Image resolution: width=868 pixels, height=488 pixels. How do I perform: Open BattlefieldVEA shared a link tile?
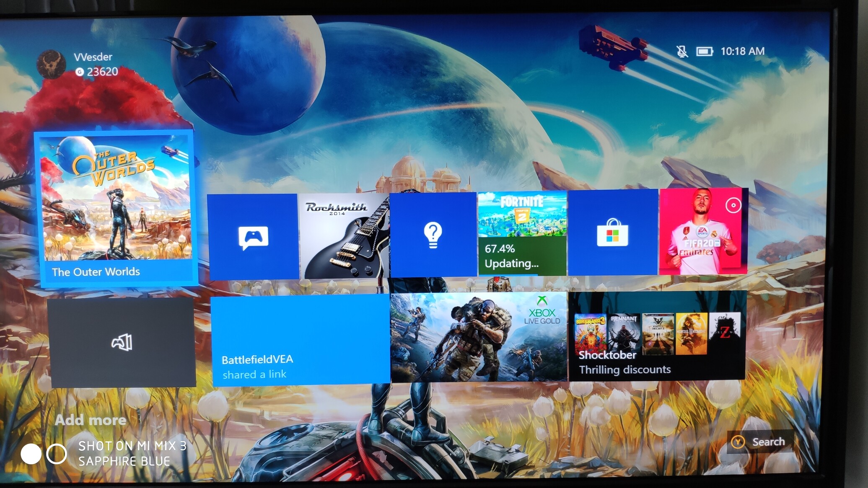[x=300, y=339]
